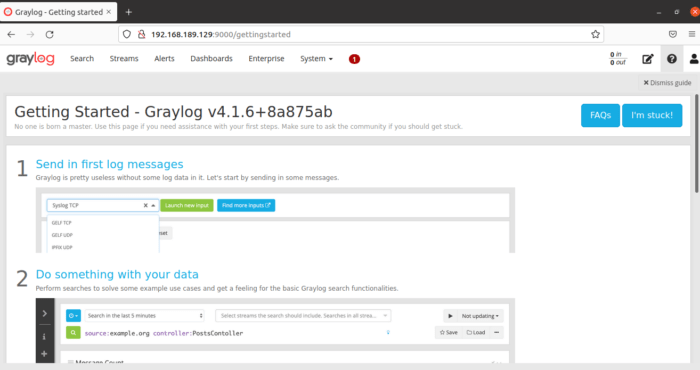700x370 pixels.
Task: Save page to Pocket
Action: (x=673, y=34)
